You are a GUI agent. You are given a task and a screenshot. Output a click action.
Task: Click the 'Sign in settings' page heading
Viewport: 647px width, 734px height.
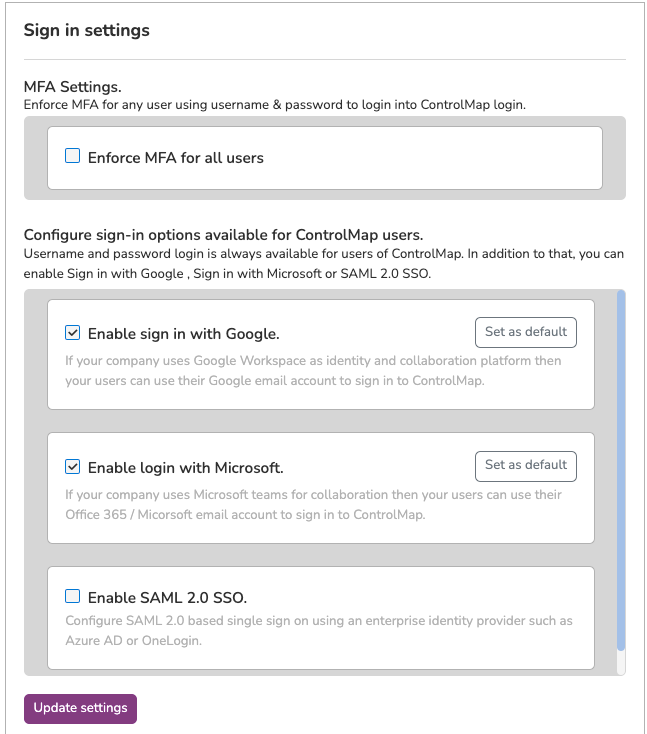(87, 30)
